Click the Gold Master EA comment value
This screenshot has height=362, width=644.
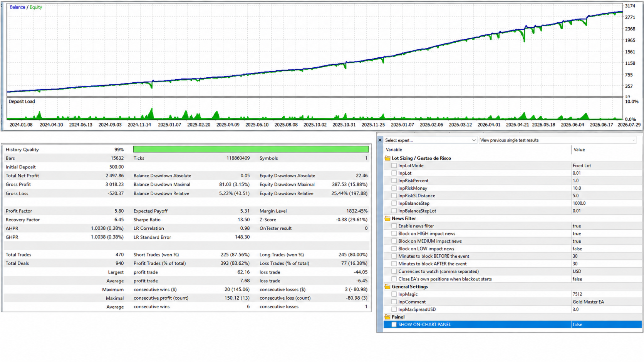[x=588, y=302]
